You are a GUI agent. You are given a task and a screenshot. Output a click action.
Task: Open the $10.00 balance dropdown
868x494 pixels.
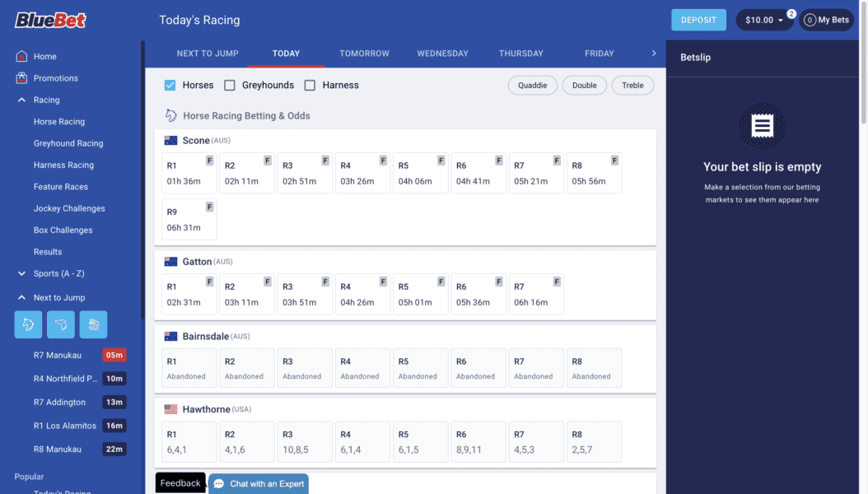click(763, 20)
